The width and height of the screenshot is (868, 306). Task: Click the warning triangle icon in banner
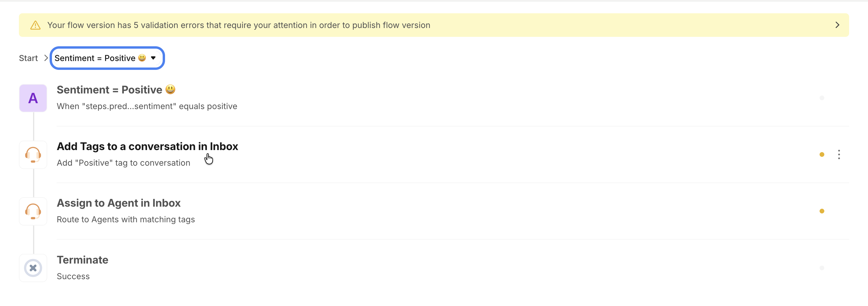(35, 25)
